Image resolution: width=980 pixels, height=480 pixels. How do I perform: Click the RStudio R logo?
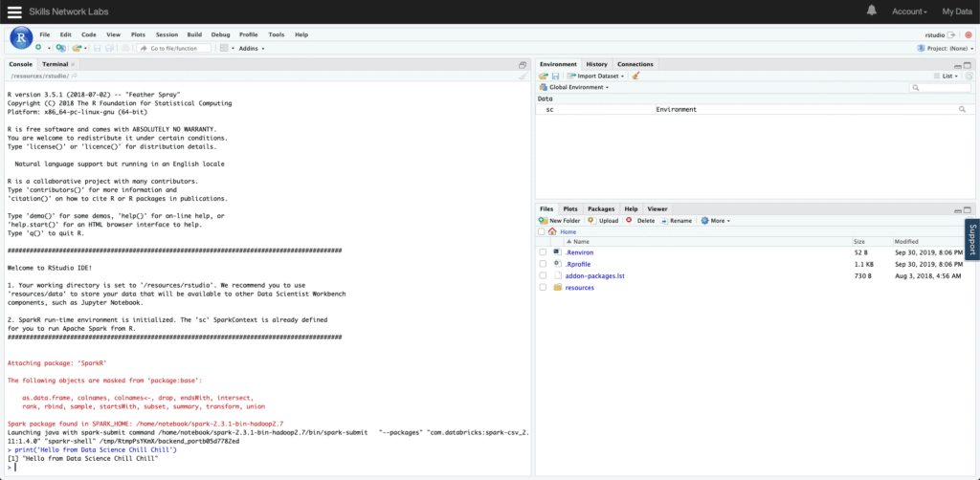click(21, 38)
